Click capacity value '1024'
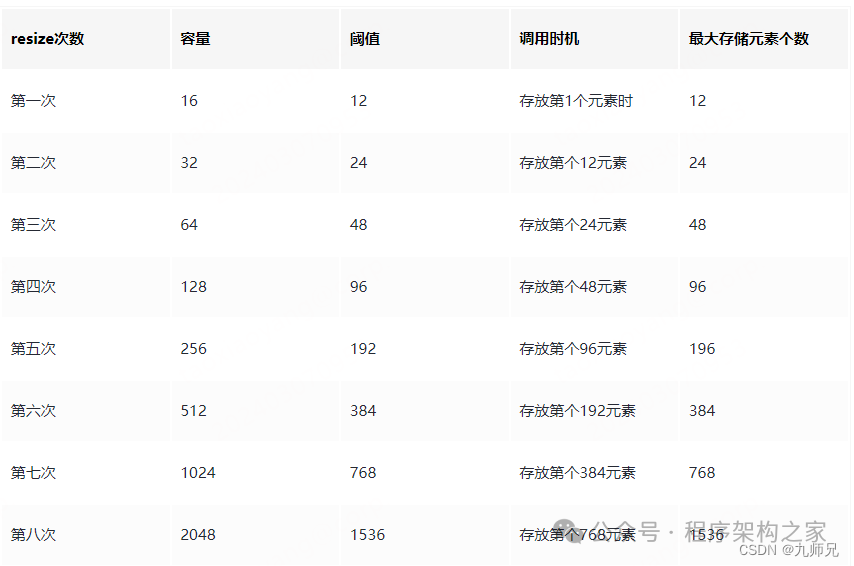The width and height of the screenshot is (854, 566). [x=198, y=473]
